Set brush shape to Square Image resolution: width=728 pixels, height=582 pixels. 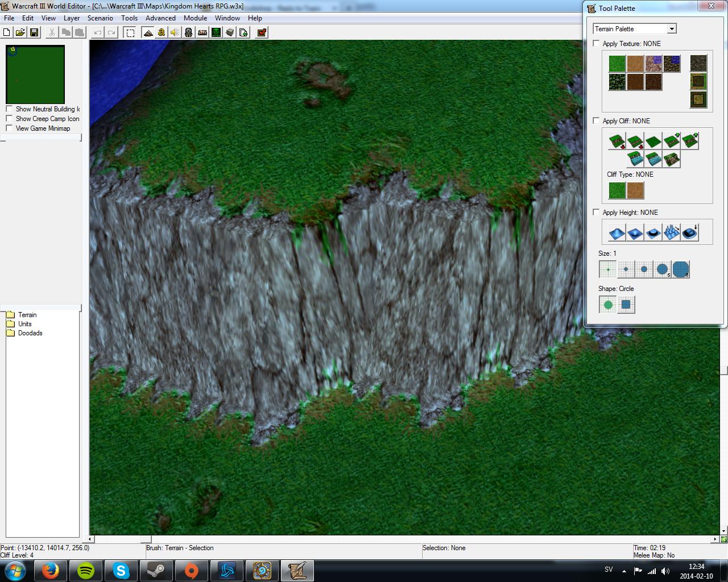626,305
